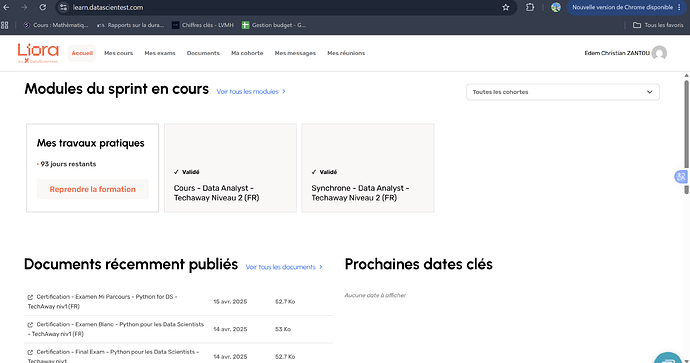Open the Cours : Mathématiq... bookmark
690x363 pixels.
point(55,25)
